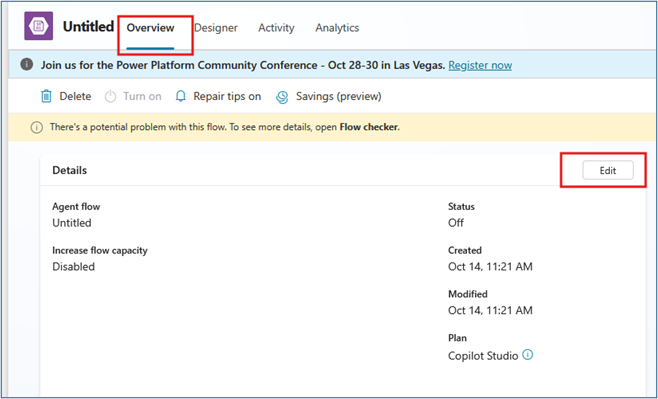
Task: Click the Plan label
Action: pyautogui.click(x=457, y=338)
